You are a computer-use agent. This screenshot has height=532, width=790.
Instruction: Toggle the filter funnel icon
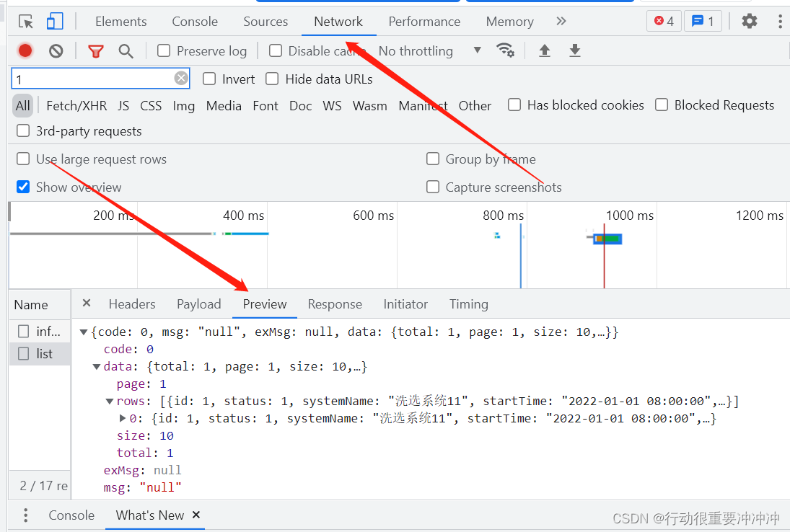click(x=96, y=51)
